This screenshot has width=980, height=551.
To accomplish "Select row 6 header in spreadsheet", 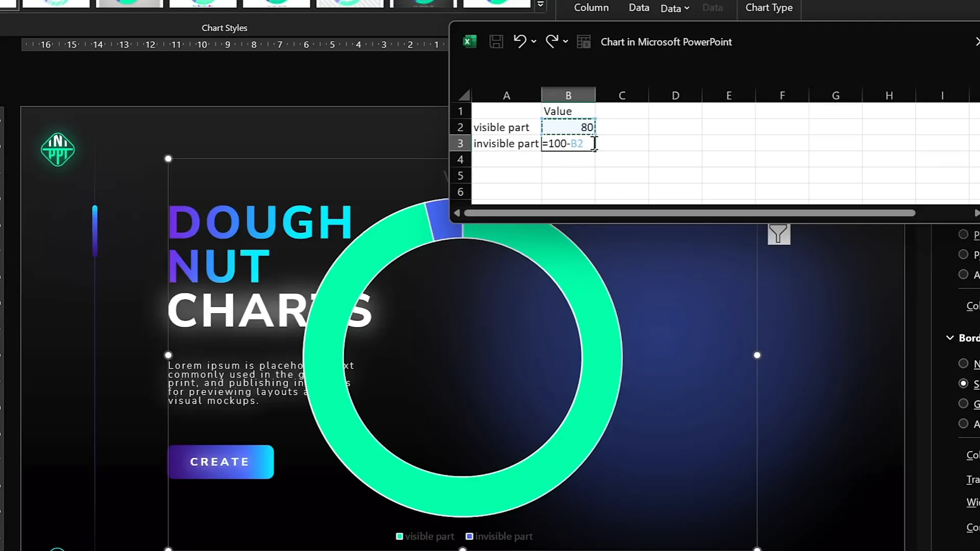I will click(x=460, y=192).
